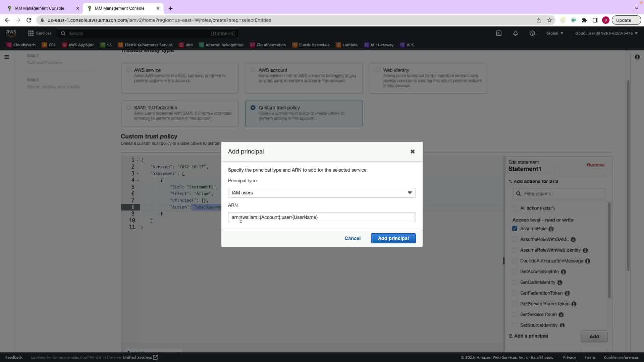This screenshot has height=362, width=644.
Task: Click the Add principal button
Action: (x=393, y=238)
